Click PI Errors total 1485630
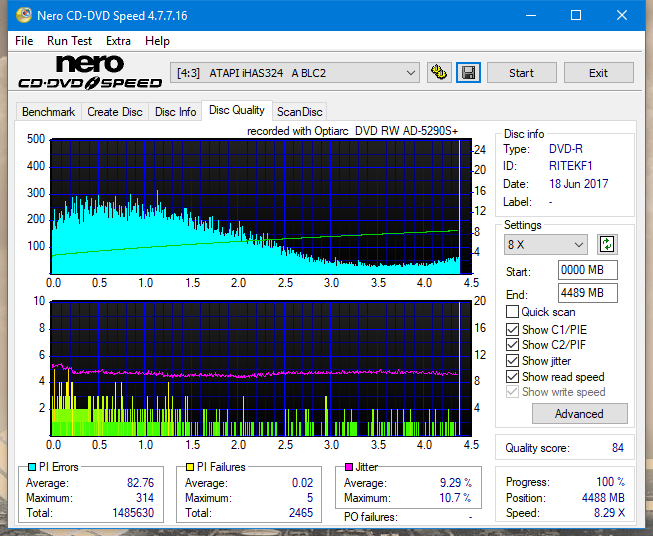This screenshot has height=536, width=653. pyautogui.click(x=133, y=513)
